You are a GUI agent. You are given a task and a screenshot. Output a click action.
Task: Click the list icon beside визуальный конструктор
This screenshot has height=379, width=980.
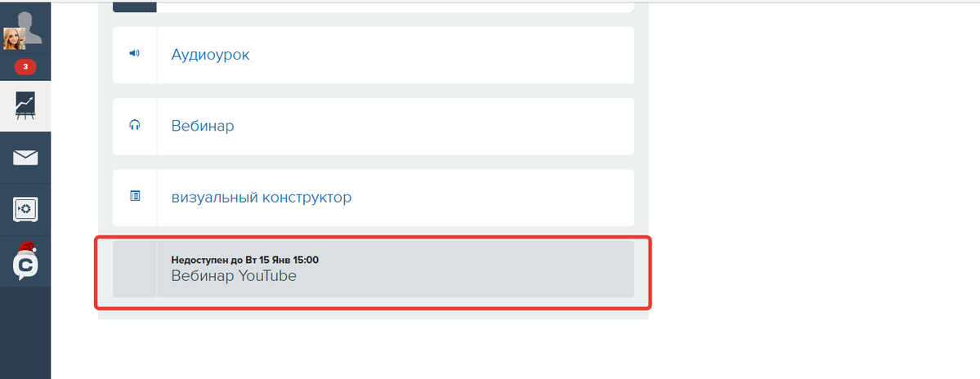pos(134,196)
